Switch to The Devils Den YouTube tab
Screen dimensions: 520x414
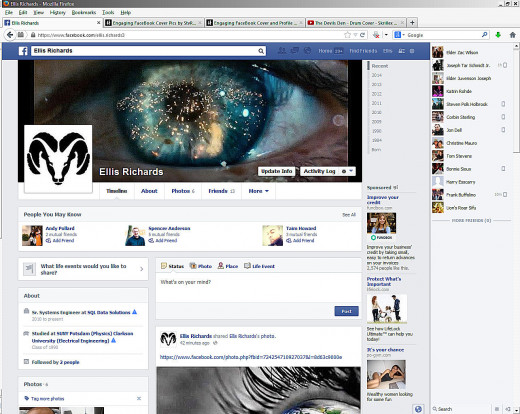tap(356, 23)
